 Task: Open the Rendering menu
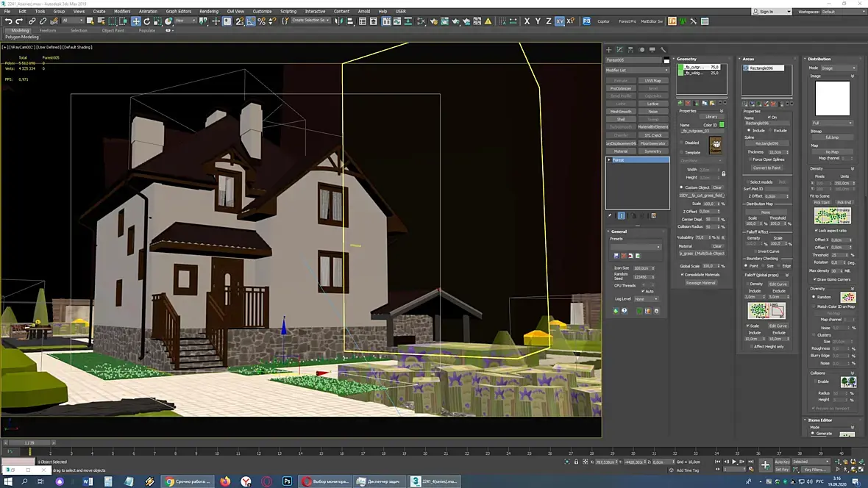click(x=209, y=11)
